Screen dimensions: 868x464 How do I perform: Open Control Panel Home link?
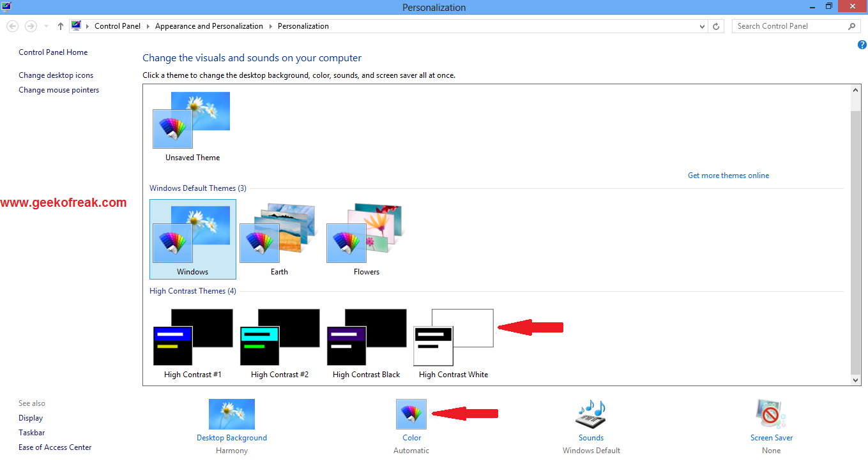(x=53, y=52)
